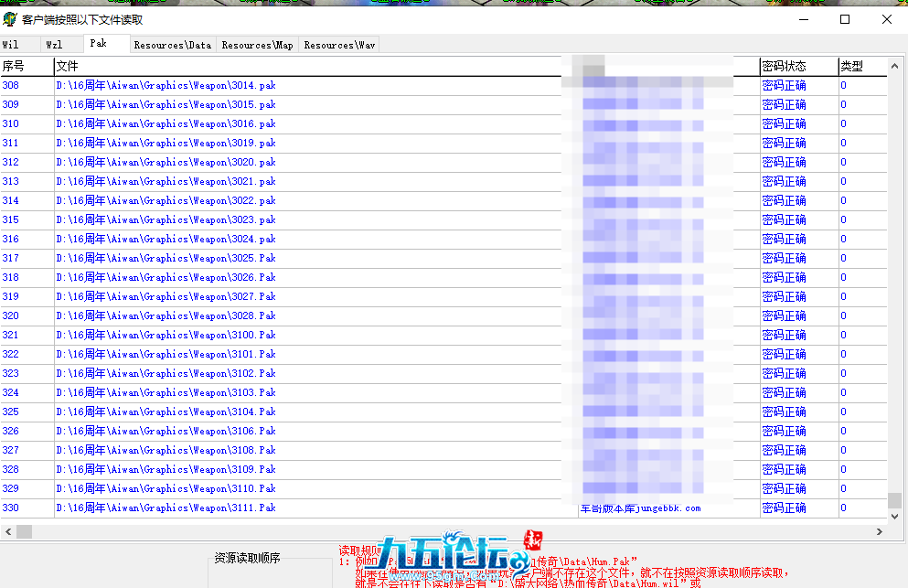Select file path Weapon\3024.pak
This screenshot has height=588, width=908.
pyautogui.click(x=166, y=240)
